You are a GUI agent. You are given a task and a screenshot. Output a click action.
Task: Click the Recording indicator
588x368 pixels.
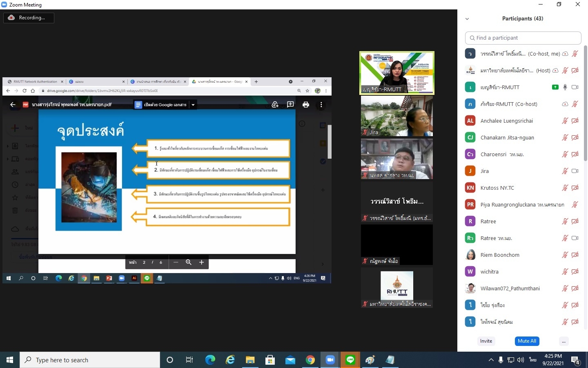tap(29, 18)
